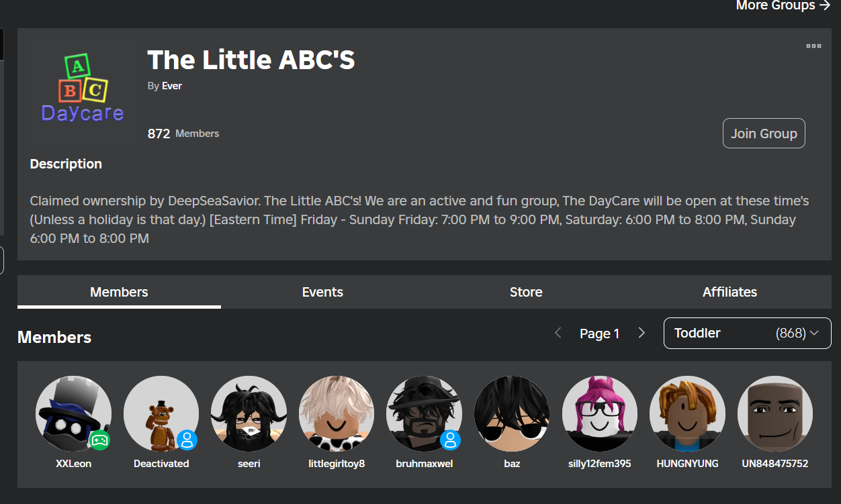Open seeri's avatar thumbnail
The width and height of the screenshot is (841, 504).
coord(249,413)
